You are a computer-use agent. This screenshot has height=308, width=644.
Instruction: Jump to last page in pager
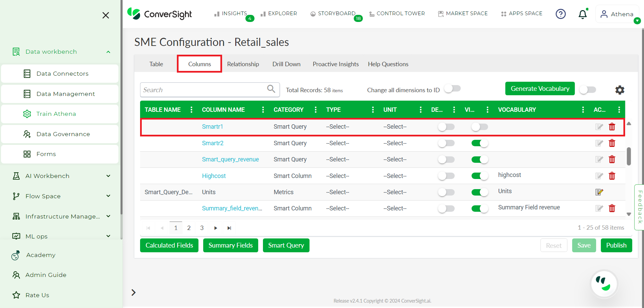coord(229,228)
